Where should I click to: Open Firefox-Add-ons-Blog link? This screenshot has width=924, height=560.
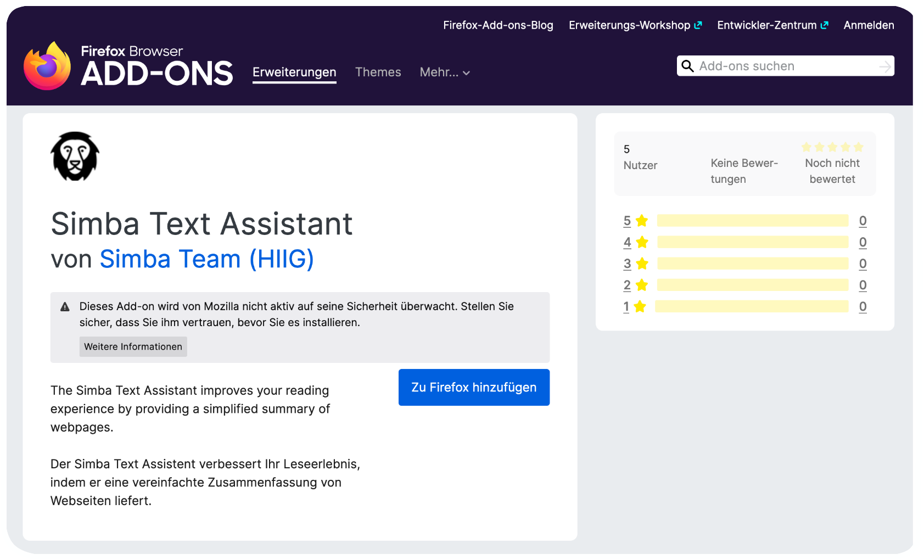(x=498, y=25)
